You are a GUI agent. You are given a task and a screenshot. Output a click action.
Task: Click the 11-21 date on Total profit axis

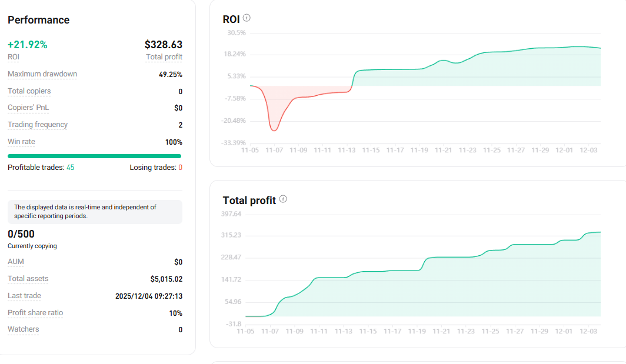point(441,332)
